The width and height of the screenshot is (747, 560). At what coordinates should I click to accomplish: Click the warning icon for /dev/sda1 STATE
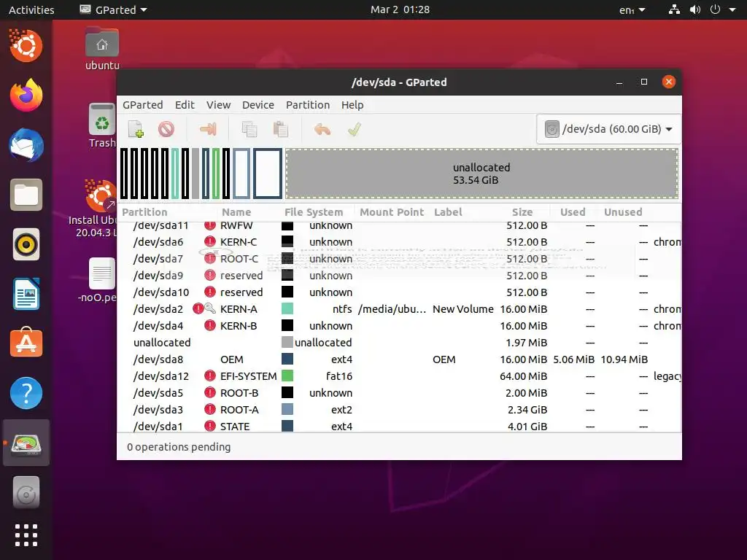point(209,426)
